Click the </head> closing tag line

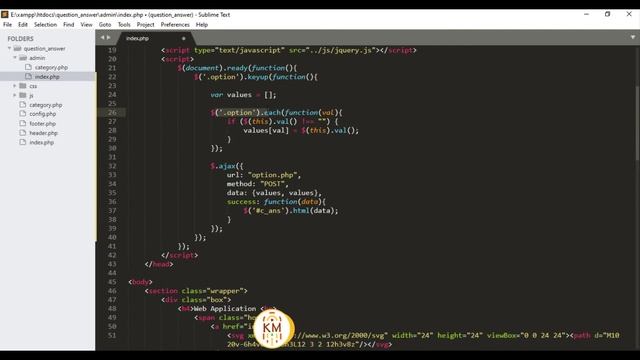pos(159,264)
